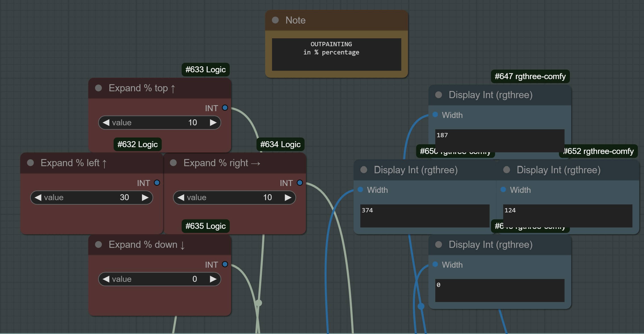This screenshot has height=334, width=644.
Task: Click INT output port of Expand % right
Action: (x=300, y=183)
